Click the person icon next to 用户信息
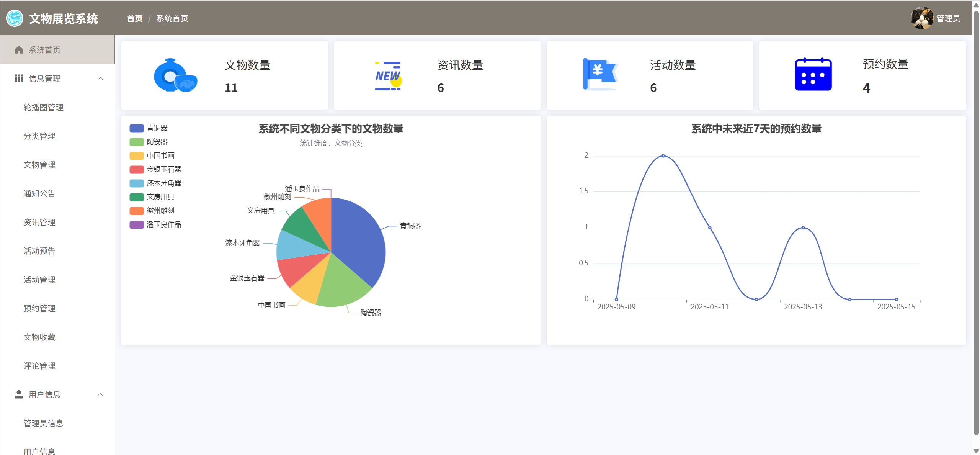This screenshot has width=980, height=455. click(19, 394)
